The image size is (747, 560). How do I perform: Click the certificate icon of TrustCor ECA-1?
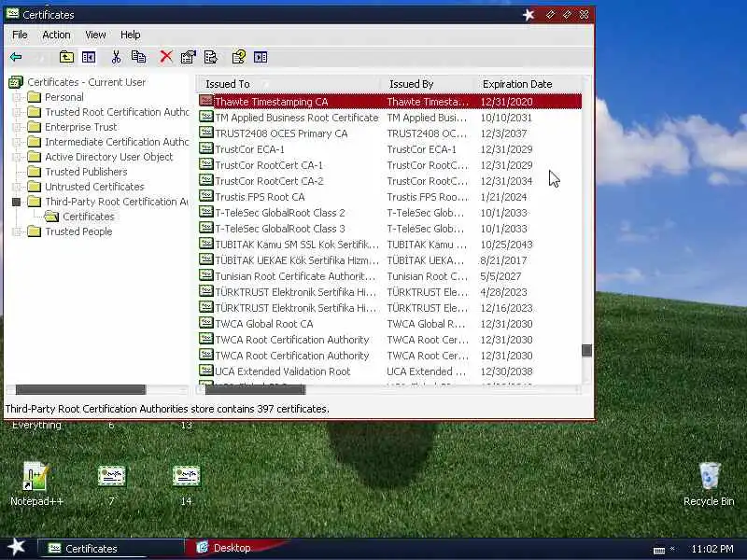click(x=205, y=148)
